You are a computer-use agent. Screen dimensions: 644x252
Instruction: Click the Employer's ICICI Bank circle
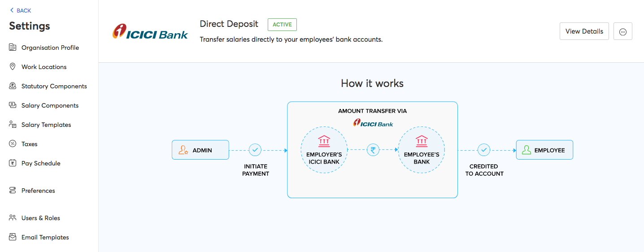[x=324, y=150]
